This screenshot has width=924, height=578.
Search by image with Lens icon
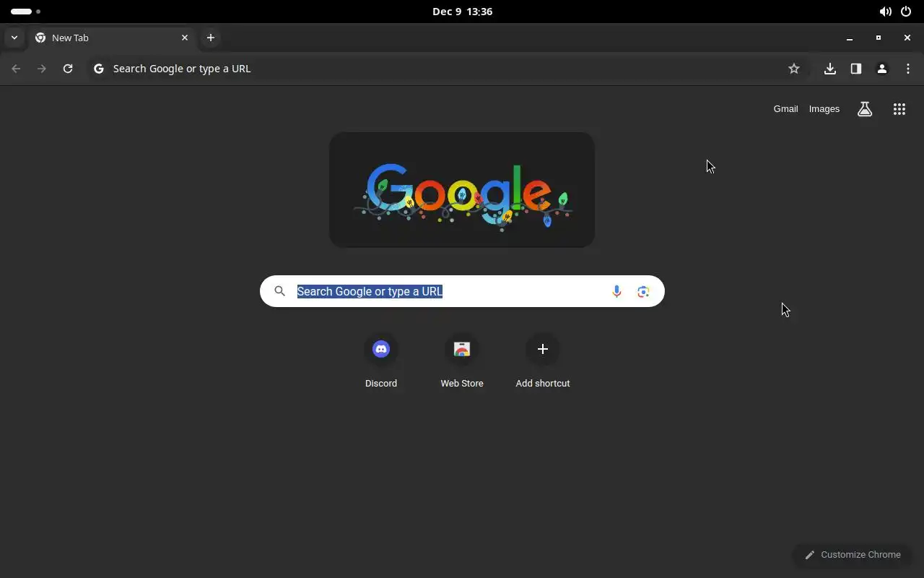click(643, 291)
